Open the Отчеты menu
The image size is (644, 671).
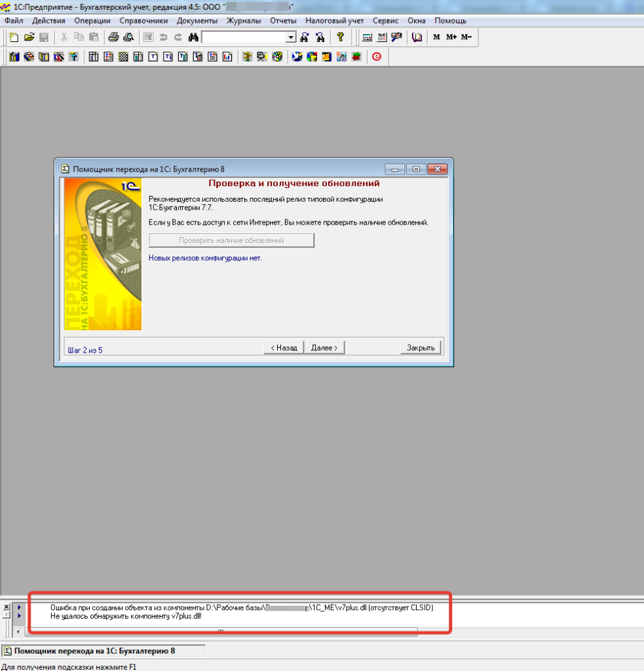(x=283, y=20)
